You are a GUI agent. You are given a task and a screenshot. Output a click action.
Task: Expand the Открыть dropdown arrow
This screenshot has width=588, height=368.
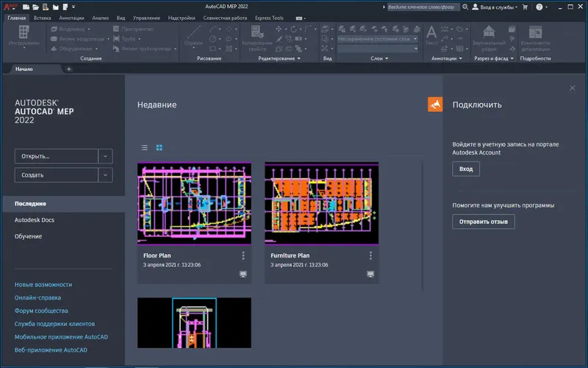105,156
